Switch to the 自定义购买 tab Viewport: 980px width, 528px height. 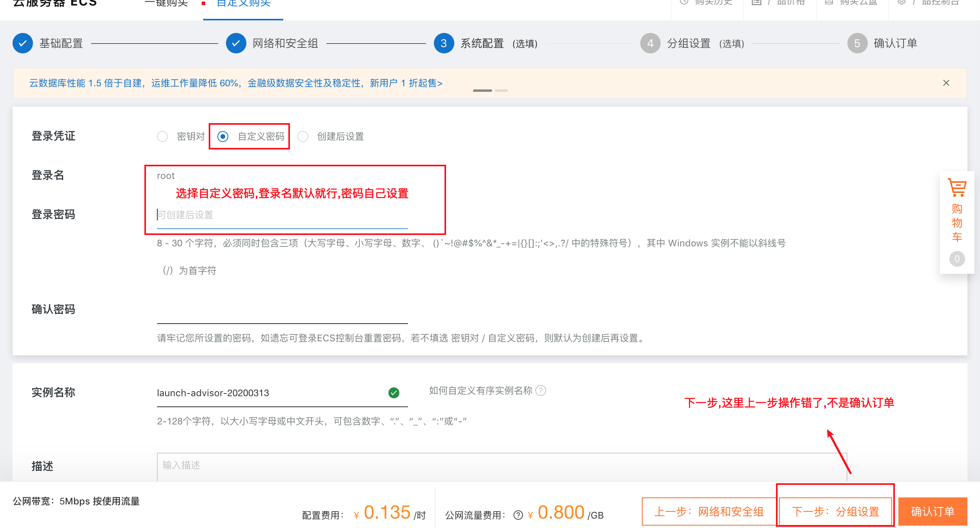coord(243,4)
